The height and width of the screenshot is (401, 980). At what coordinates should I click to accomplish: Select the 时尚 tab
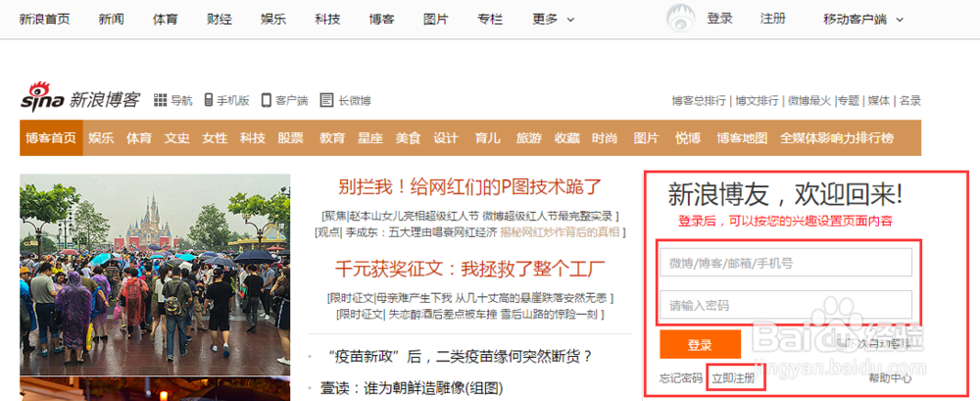tap(605, 137)
